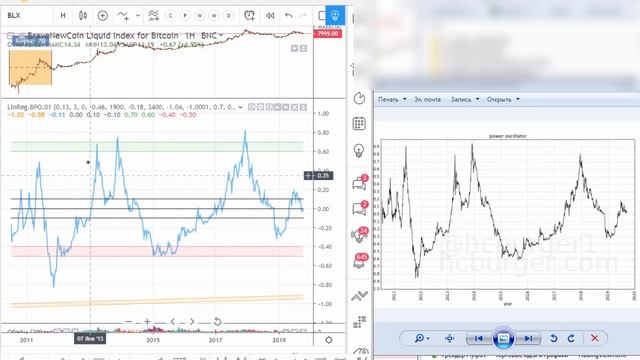Undo the last chart action
This screenshot has height=360, width=640.
pyautogui.click(x=289, y=16)
